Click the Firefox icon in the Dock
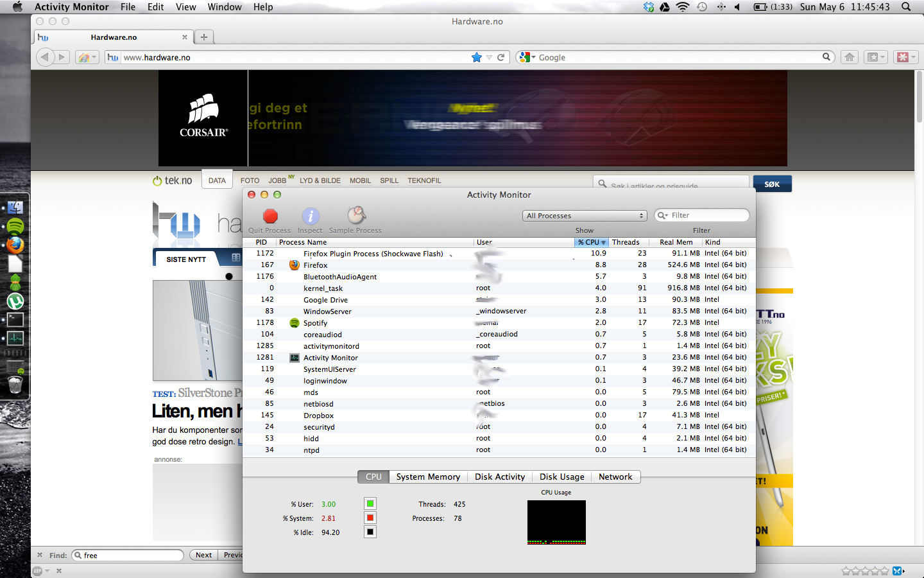 [15, 245]
